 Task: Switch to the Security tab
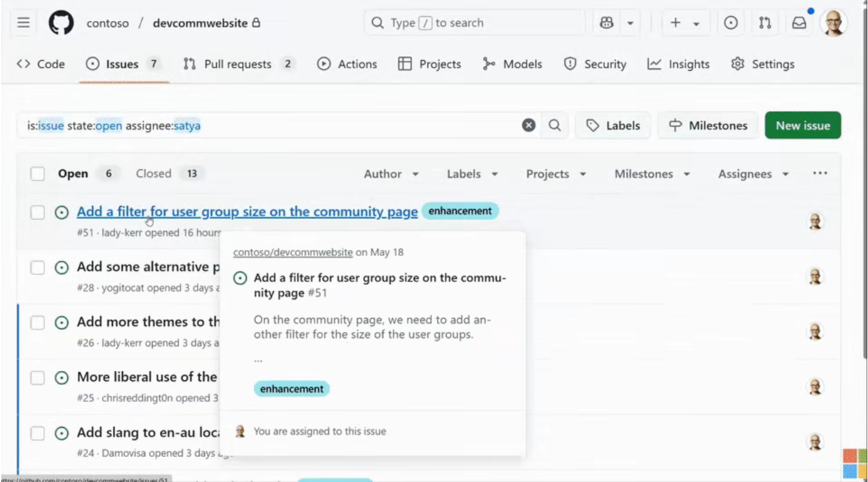tap(595, 64)
